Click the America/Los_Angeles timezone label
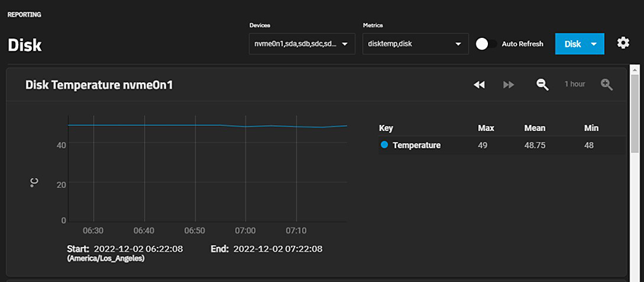 [105, 259]
